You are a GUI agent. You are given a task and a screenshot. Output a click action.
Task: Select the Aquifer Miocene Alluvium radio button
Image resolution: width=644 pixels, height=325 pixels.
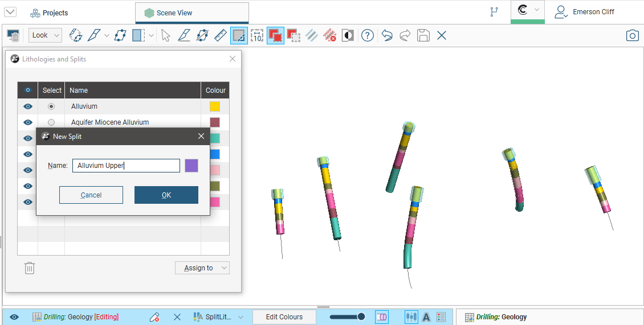51,122
